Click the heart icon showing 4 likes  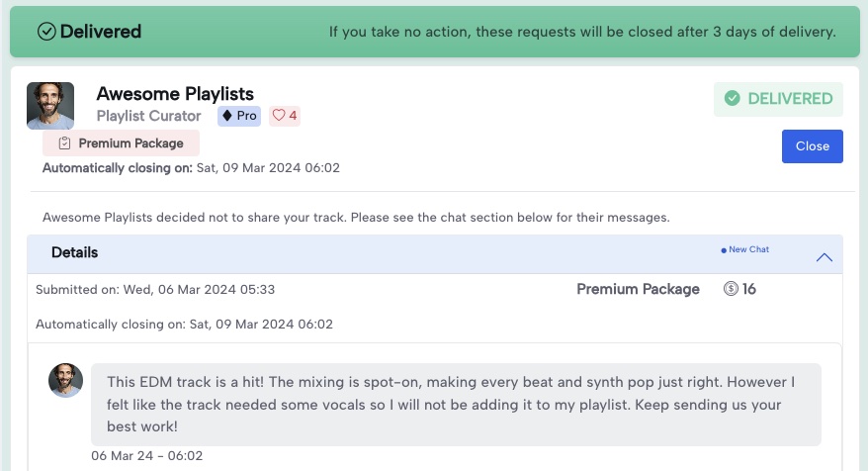click(x=279, y=116)
